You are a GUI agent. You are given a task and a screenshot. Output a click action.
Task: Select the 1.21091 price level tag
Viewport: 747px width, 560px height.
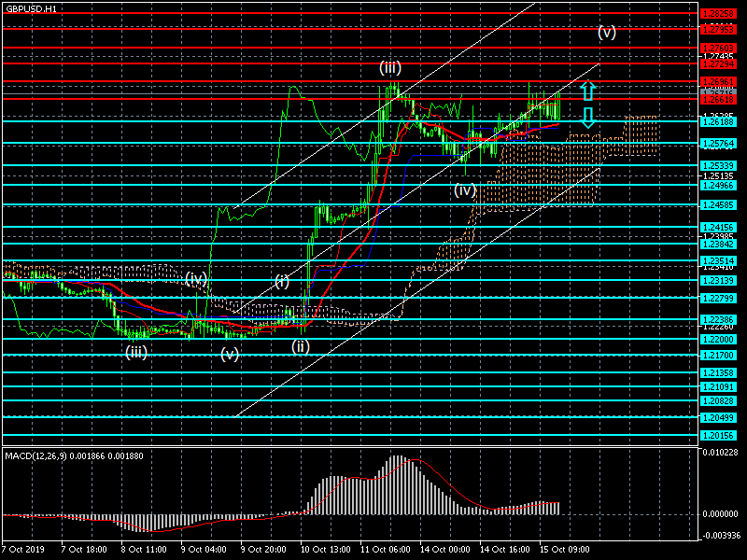click(718, 386)
